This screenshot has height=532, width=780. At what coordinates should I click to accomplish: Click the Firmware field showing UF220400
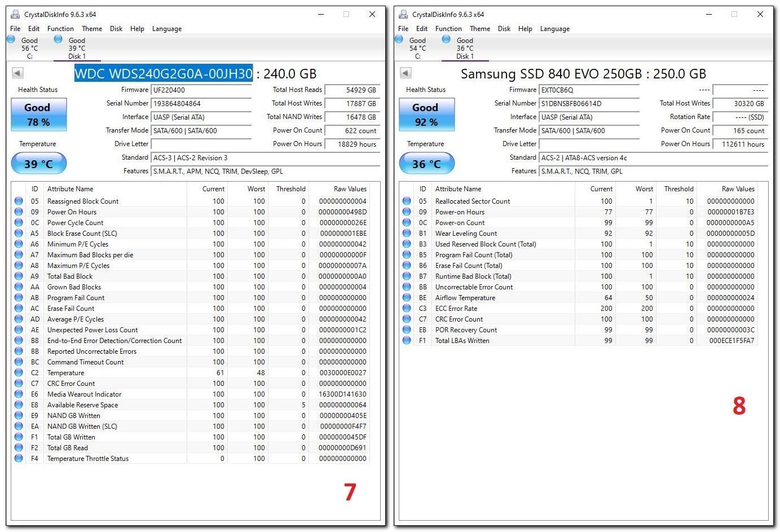tap(201, 90)
